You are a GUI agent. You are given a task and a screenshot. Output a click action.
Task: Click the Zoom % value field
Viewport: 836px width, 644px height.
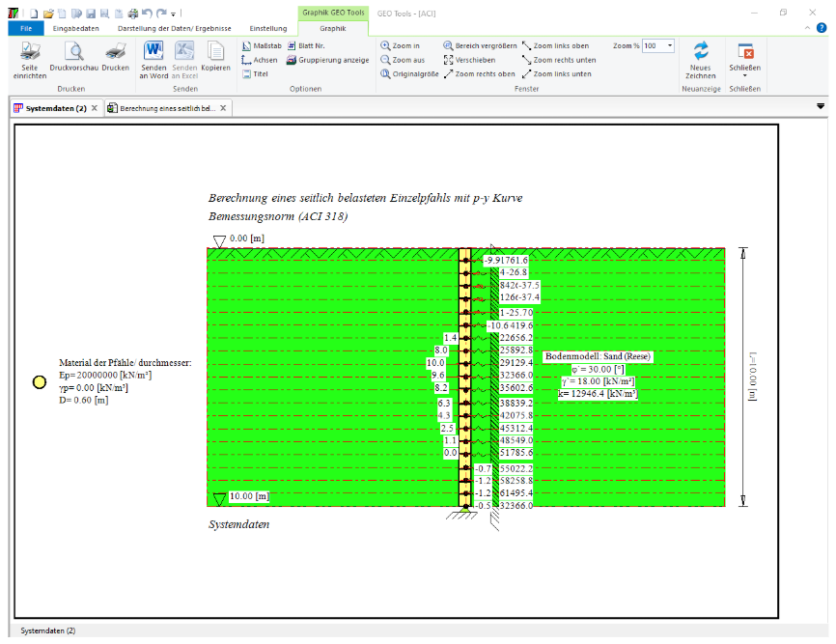[x=655, y=45]
